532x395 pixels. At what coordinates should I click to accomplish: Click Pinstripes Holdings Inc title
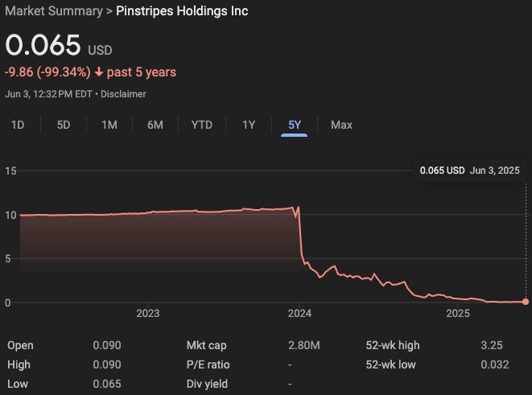pos(182,10)
